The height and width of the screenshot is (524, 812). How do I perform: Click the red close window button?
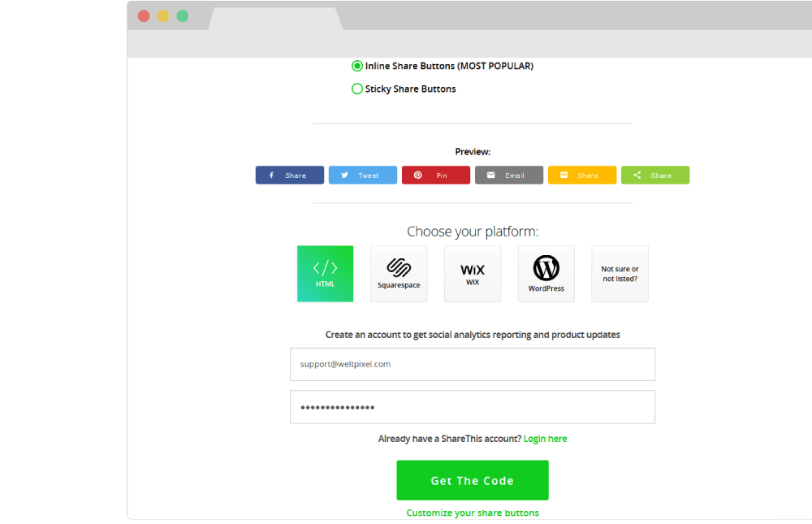tap(144, 16)
